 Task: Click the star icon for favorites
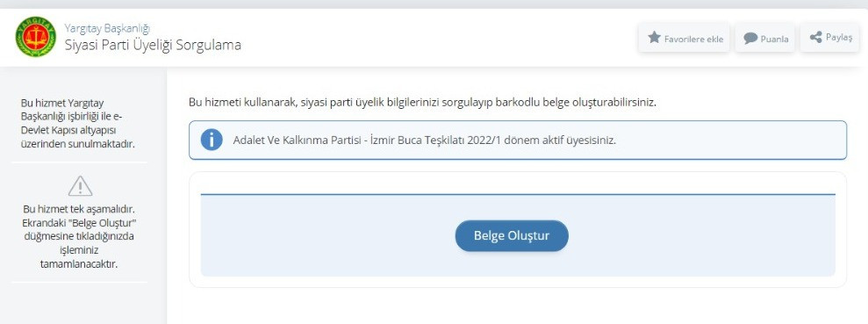pos(655,38)
